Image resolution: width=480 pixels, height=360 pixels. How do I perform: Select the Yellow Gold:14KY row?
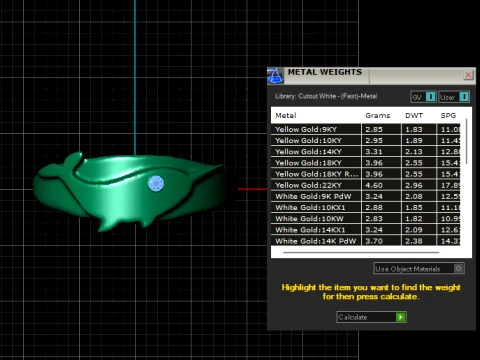coord(366,151)
